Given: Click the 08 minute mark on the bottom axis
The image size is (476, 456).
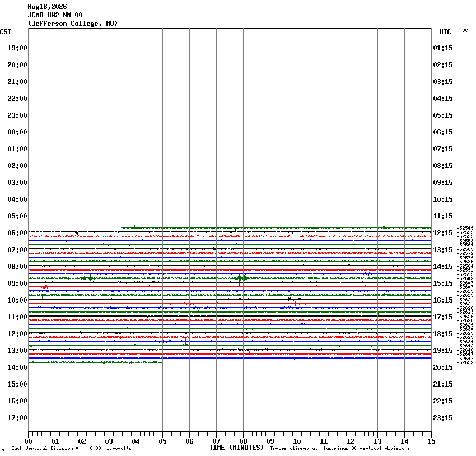Looking at the screenshot, I should point(243,441).
